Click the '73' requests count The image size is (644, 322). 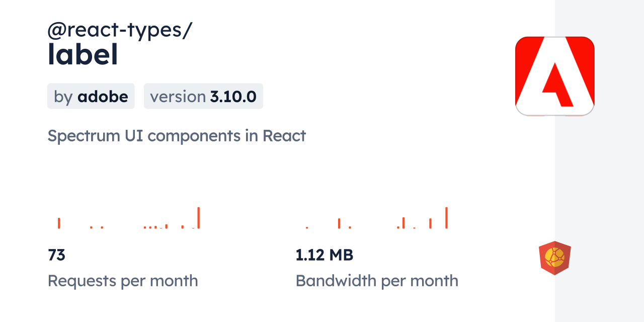[x=57, y=255]
